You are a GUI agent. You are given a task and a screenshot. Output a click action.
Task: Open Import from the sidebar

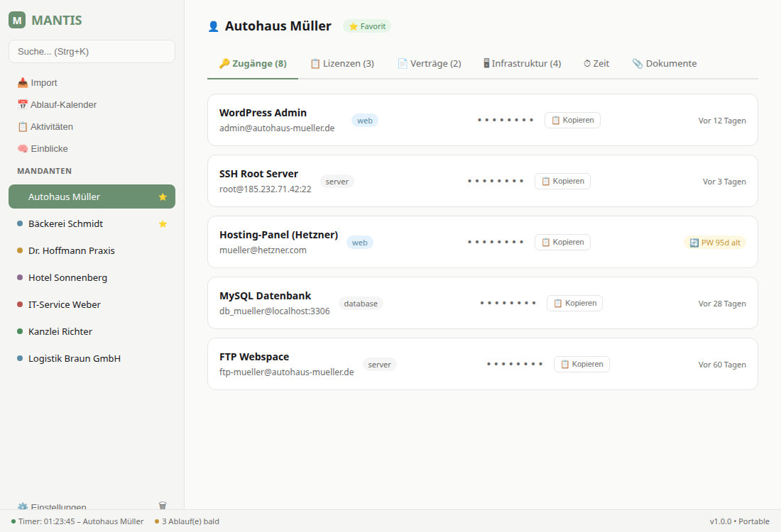pyautogui.click(x=38, y=83)
